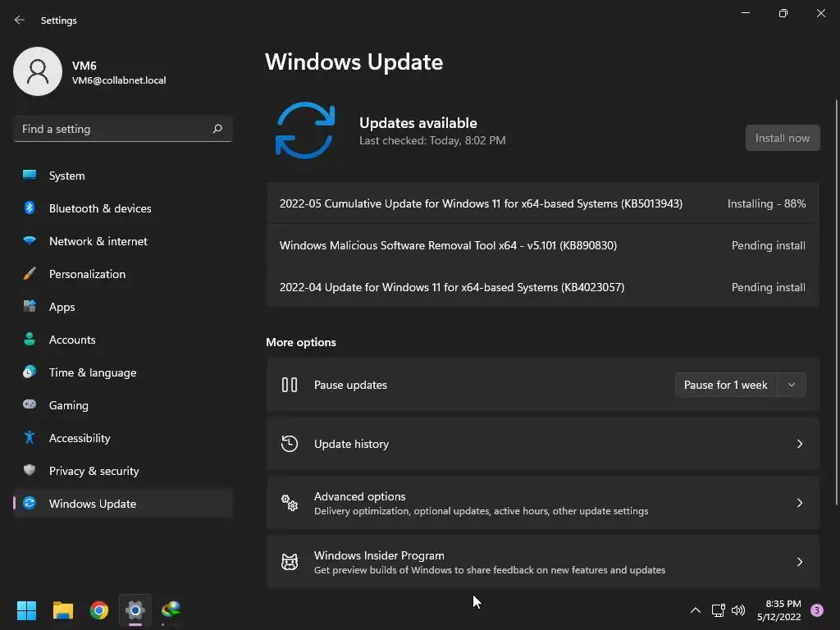The height and width of the screenshot is (630, 840).
Task: Click the Malicious Software Removal Tool row
Action: click(543, 245)
